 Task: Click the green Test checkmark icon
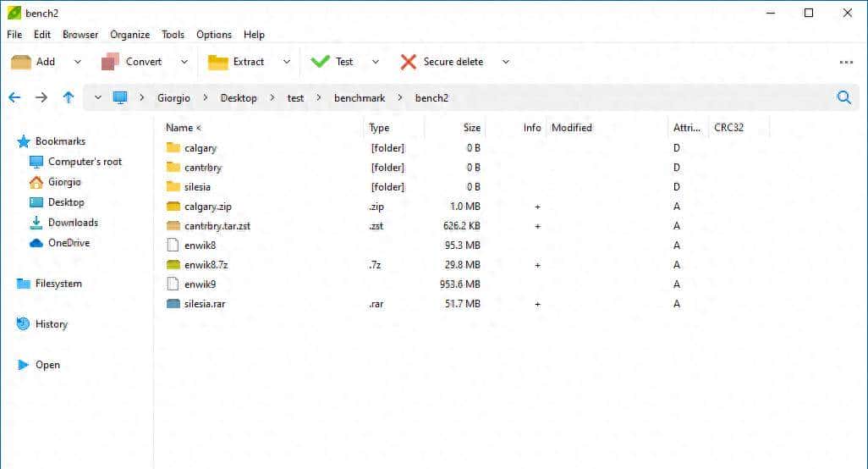click(320, 62)
